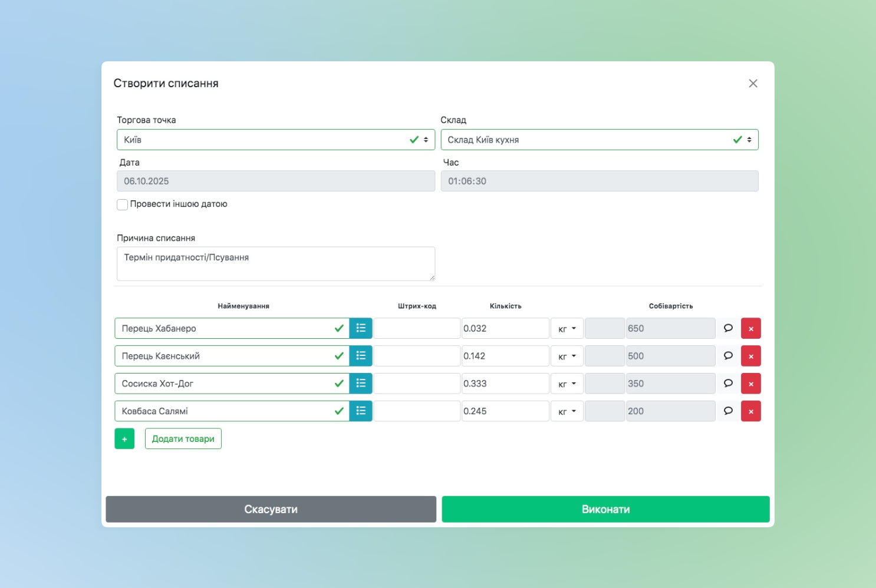Click the Скасувати button
The image size is (876, 588).
[271, 509]
